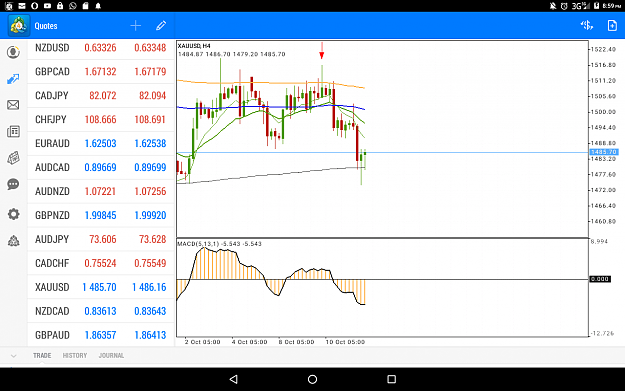Image resolution: width=625 pixels, height=391 pixels.
Task: Select the NZDCAD quote row
Action: click(x=101, y=311)
